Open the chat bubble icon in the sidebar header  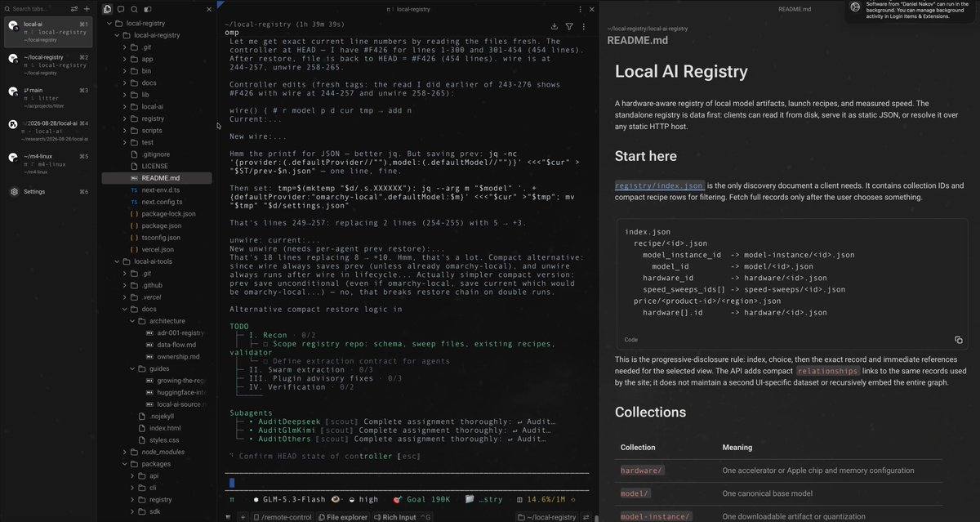pos(121,9)
